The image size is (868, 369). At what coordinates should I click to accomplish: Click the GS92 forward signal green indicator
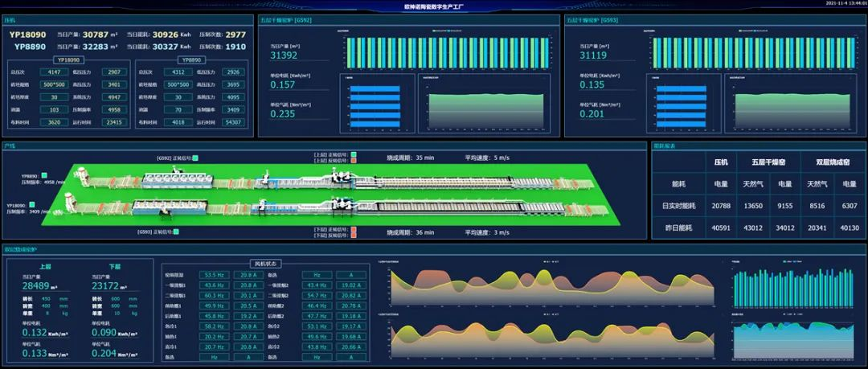coord(195,158)
